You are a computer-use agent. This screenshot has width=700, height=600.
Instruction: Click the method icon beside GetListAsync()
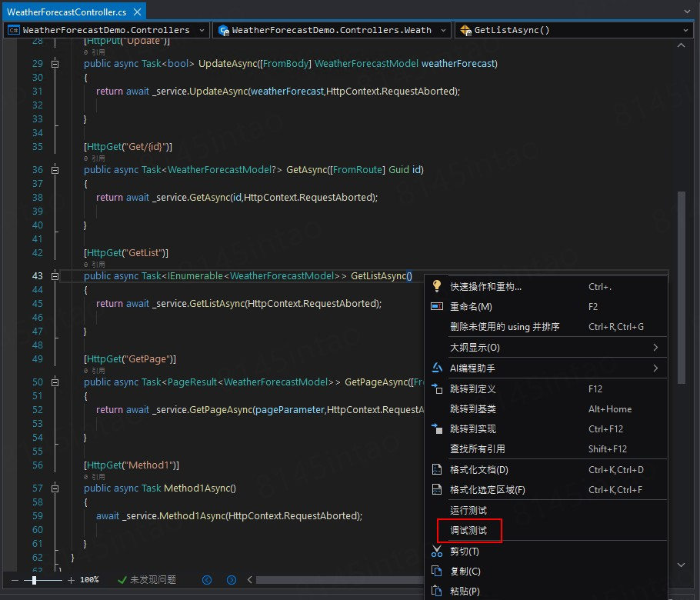(465, 30)
